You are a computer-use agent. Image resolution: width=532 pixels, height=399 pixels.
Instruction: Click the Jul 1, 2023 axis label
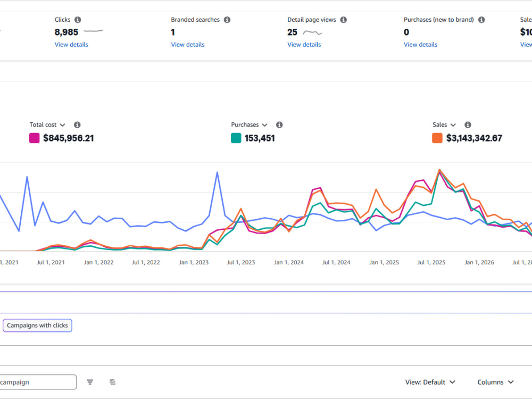[241, 262]
